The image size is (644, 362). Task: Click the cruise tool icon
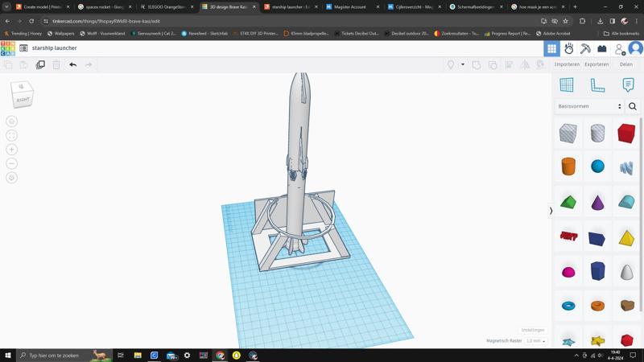(x=540, y=65)
